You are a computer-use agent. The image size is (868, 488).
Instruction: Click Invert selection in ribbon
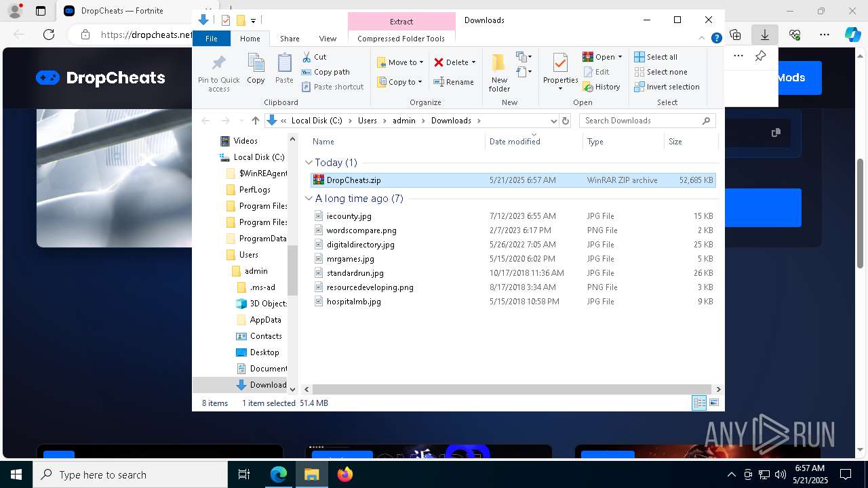pos(667,87)
